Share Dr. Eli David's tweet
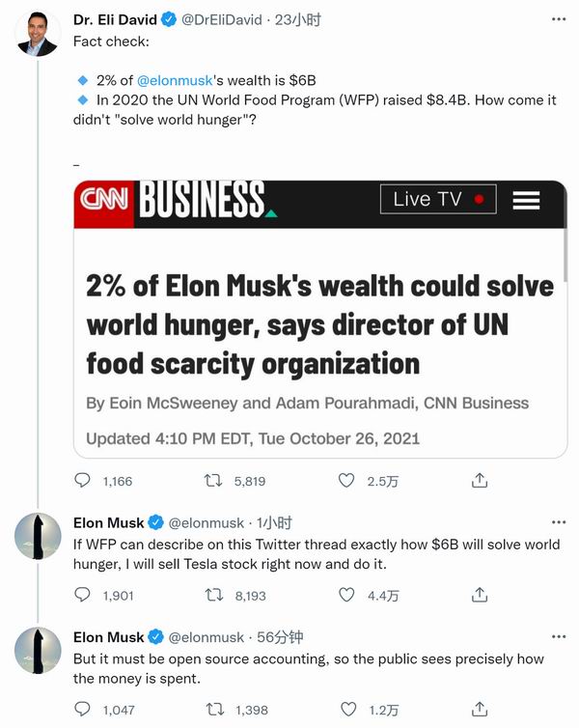 (x=479, y=480)
